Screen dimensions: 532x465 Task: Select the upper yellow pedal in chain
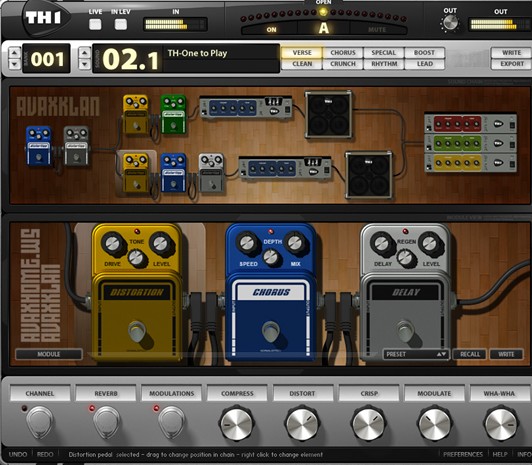coord(136,115)
